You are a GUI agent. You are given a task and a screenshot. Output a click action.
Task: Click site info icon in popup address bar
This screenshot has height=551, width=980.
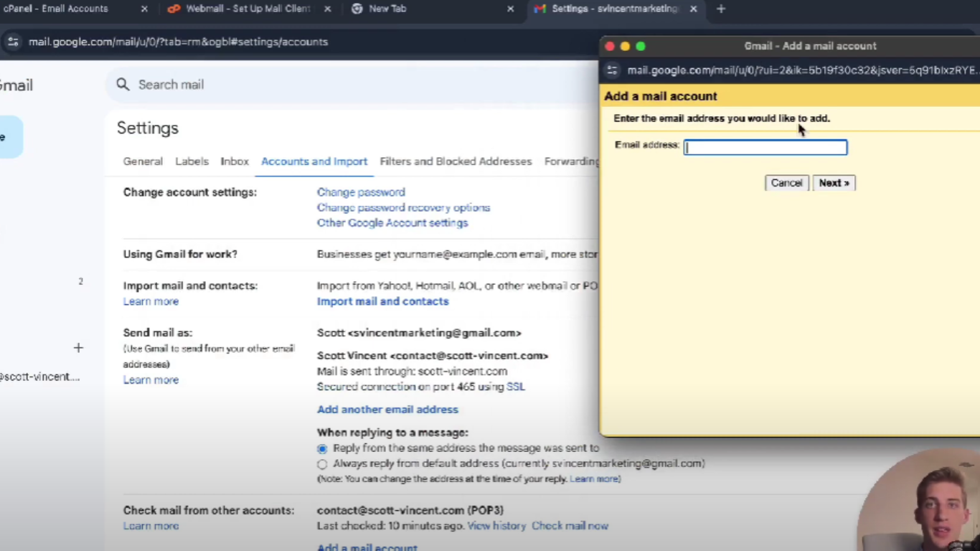coord(612,70)
